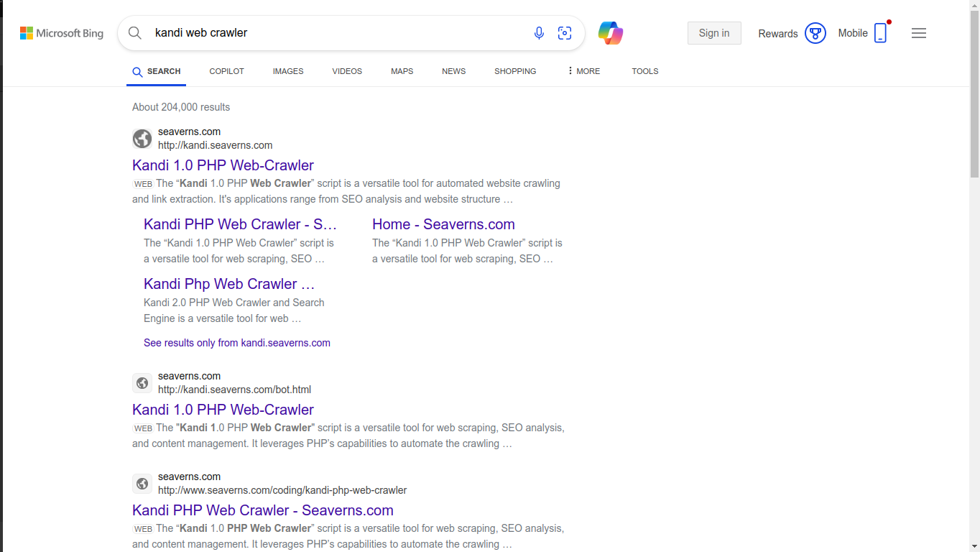Click the Rewards trophy icon
980x552 pixels.
(x=815, y=33)
